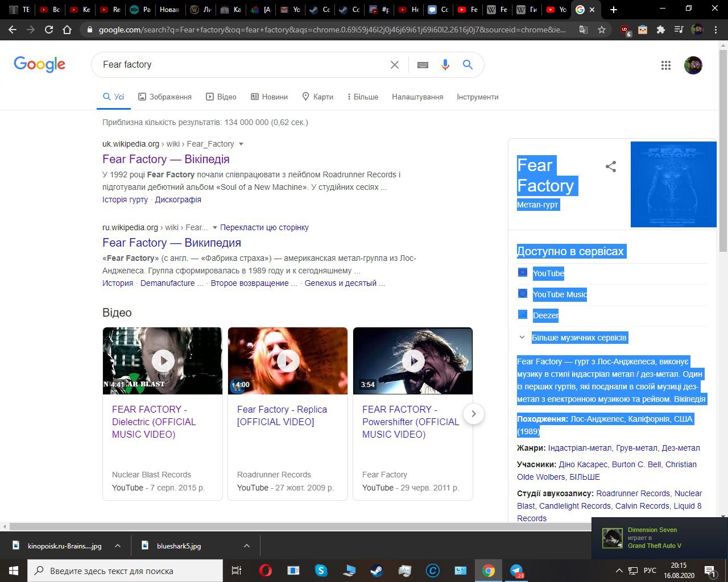Open Windows Start menu

pyautogui.click(x=14, y=571)
